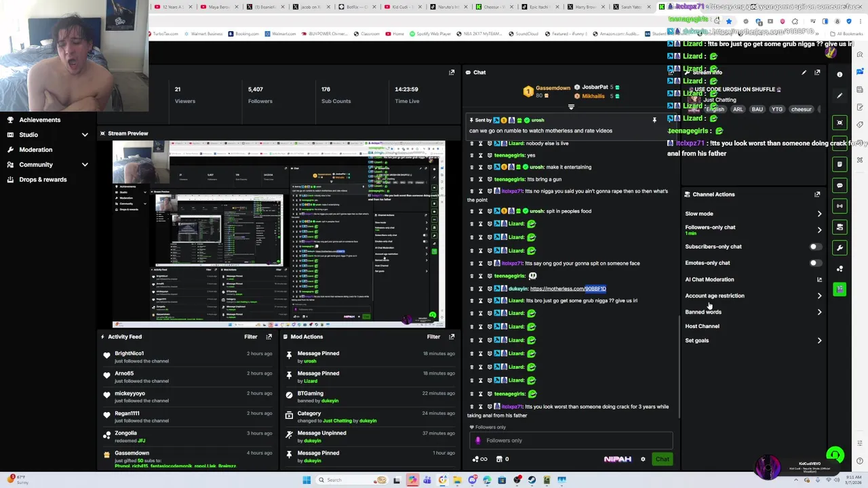Click the chat message input field
868x488 pixels.
(x=571, y=441)
